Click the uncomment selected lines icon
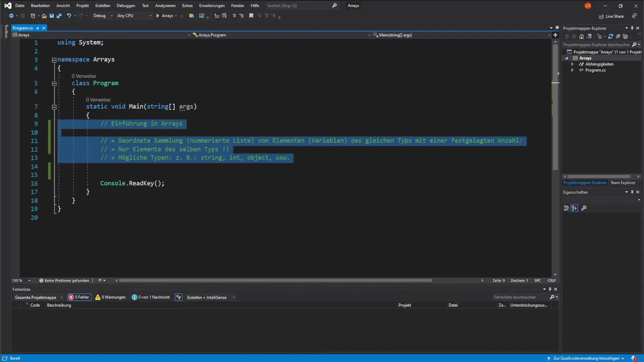Viewport: 644px width, 362px height. click(x=241, y=16)
